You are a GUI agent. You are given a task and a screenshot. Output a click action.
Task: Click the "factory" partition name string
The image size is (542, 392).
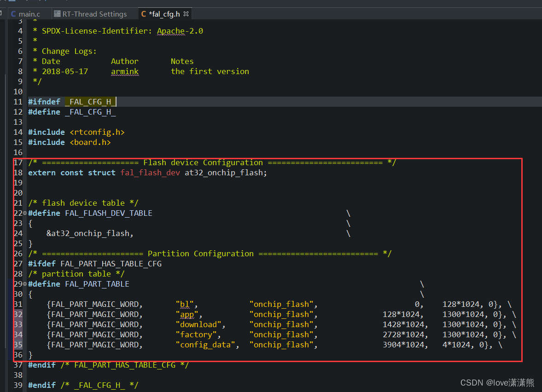pyautogui.click(x=196, y=334)
